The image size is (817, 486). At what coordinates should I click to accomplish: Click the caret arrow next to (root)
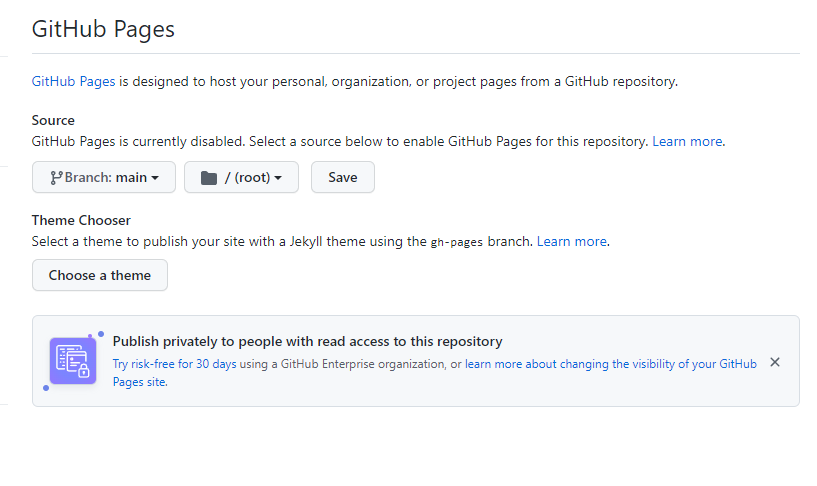point(278,178)
